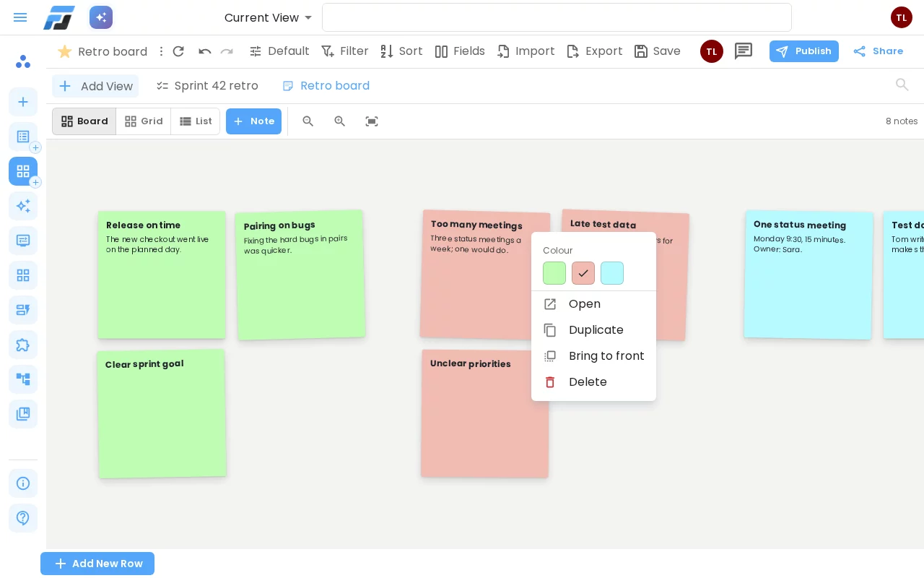This screenshot has height=578, width=924.
Task: Click the Import toolbar item
Action: tap(526, 51)
